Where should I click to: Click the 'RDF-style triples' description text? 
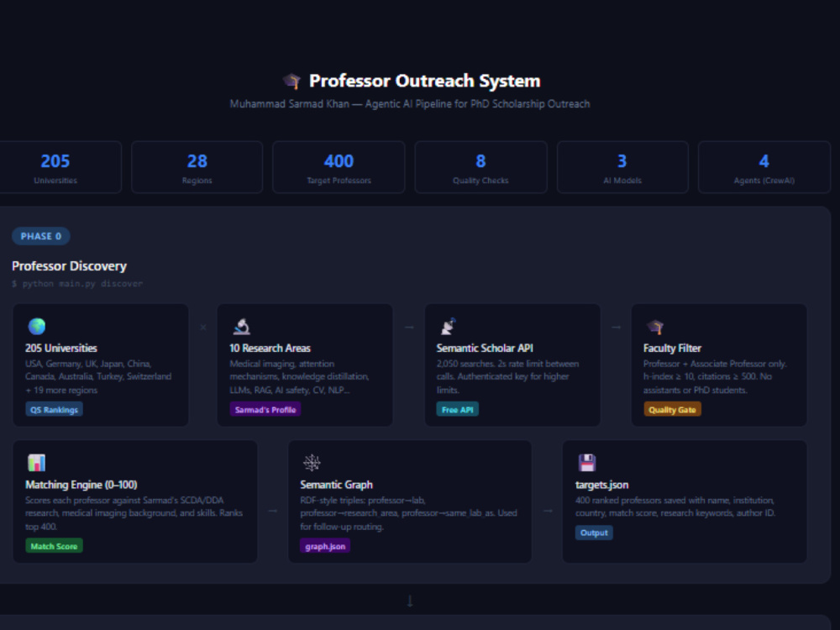pyautogui.click(x=409, y=513)
